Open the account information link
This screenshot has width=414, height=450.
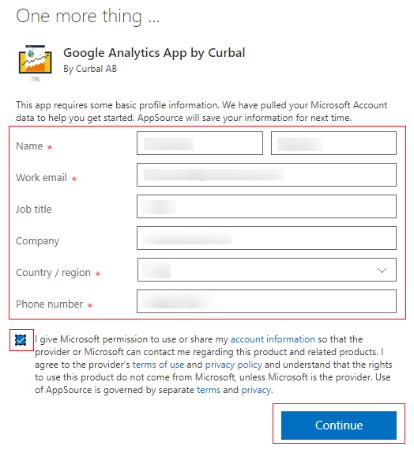click(x=273, y=339)
